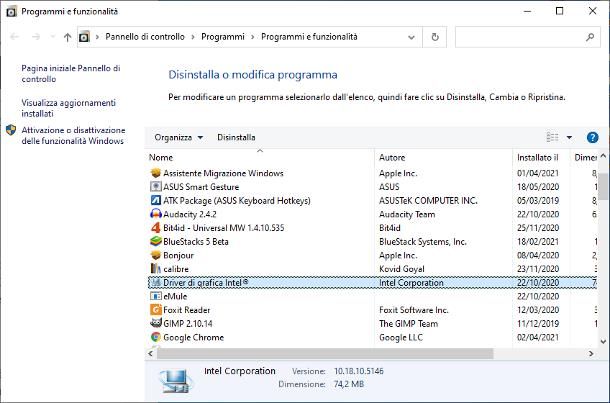
Task: Click the ATK Package program icon
Action: click(x=156, y=200)
